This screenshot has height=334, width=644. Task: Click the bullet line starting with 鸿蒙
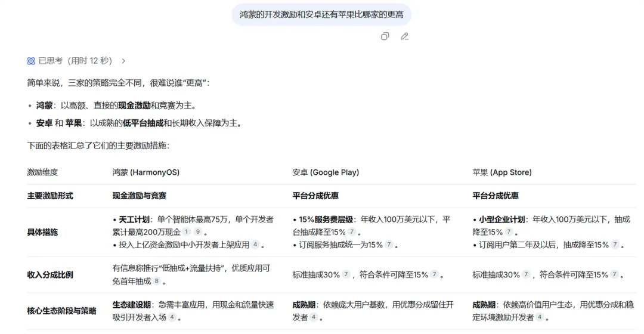click(116, 106)
